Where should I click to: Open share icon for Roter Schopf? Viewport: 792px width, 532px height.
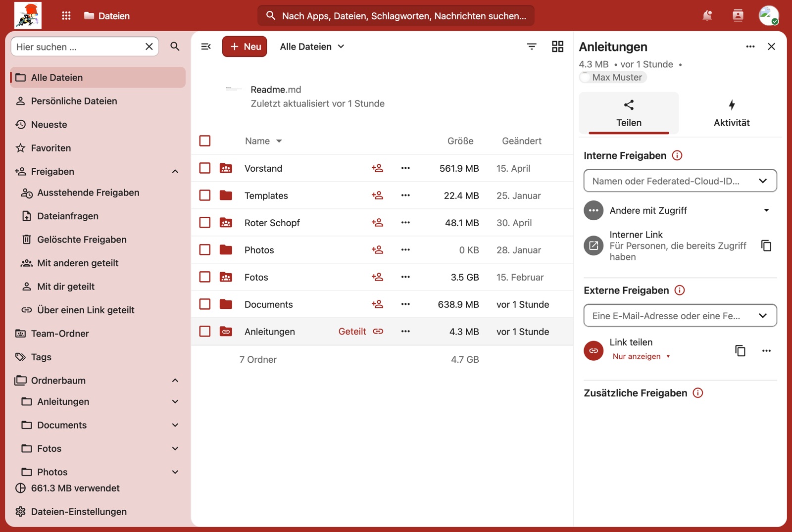click(x=377, y=223)
